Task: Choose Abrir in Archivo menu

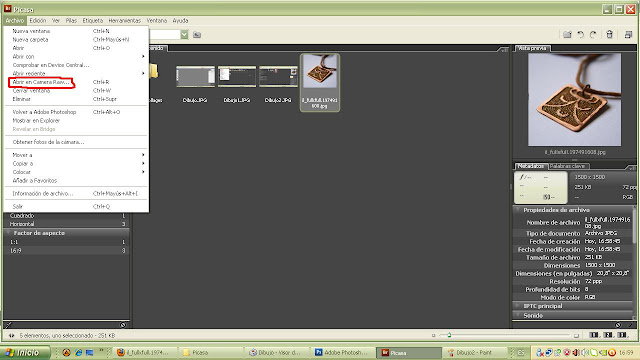Action: click(x=76, y=48)
